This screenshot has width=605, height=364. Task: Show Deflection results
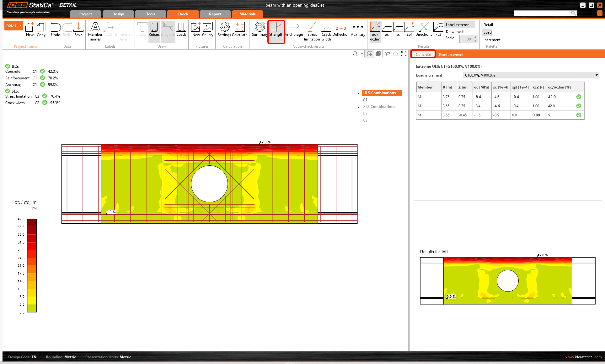tap(341, 30)
